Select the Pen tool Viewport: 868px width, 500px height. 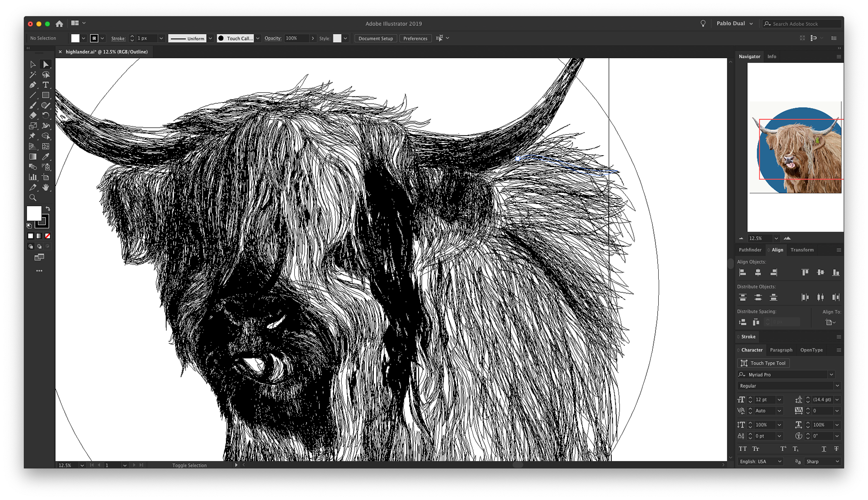(x=33, y=85)
